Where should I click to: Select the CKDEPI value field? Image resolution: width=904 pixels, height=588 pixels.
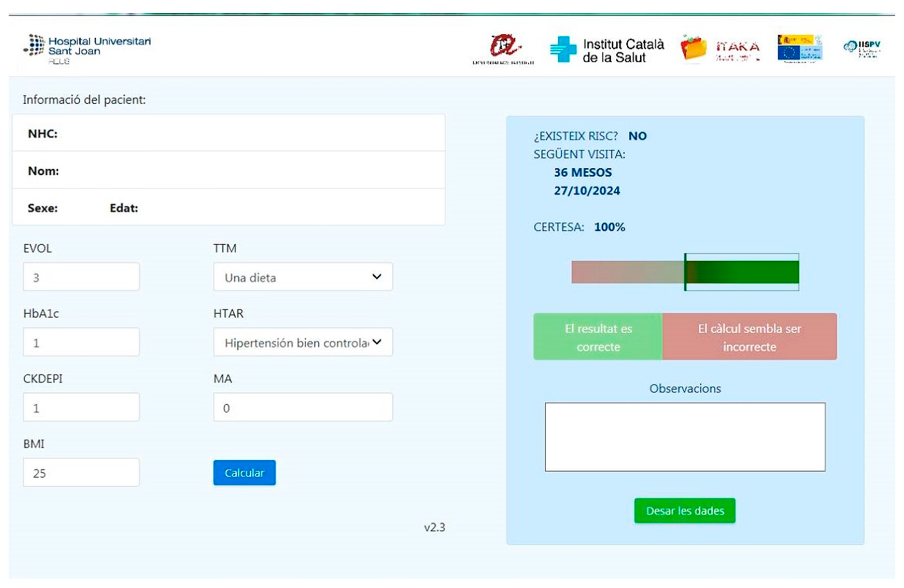[81, 408]
